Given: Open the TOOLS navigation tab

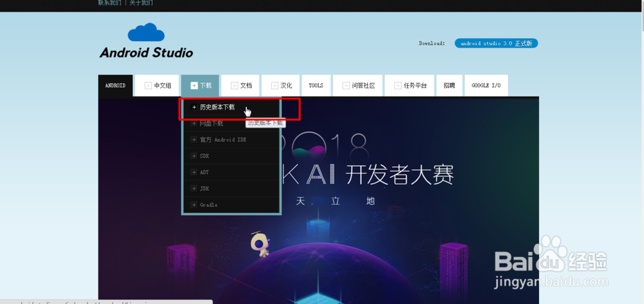Looking at the screenshot, I should tap(316, 86).
